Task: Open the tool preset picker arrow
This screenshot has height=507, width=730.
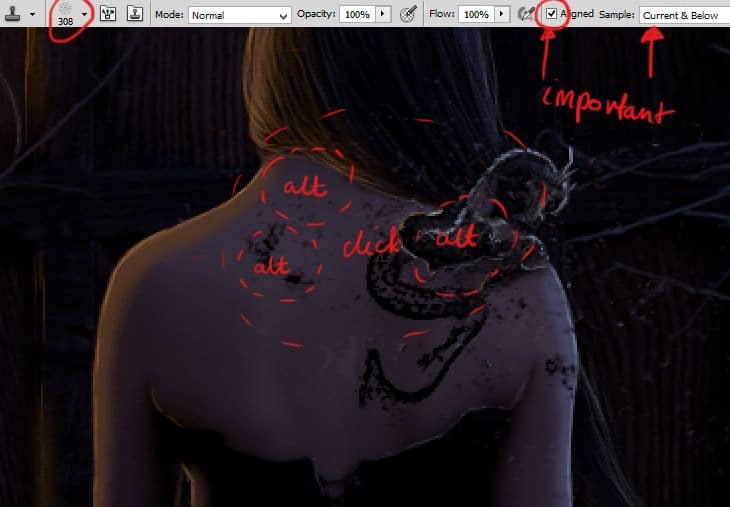Action: 32,15
